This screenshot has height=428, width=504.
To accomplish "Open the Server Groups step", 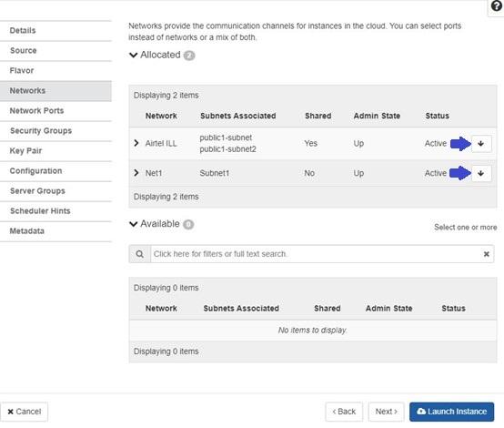I will pos(55,191).
